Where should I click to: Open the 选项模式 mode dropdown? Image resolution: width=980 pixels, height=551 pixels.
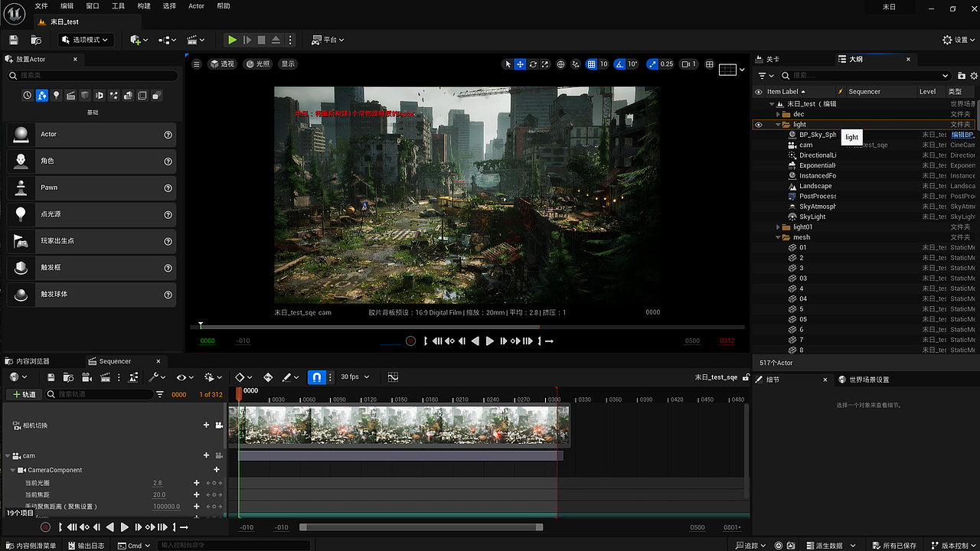(x=85, y=40)
